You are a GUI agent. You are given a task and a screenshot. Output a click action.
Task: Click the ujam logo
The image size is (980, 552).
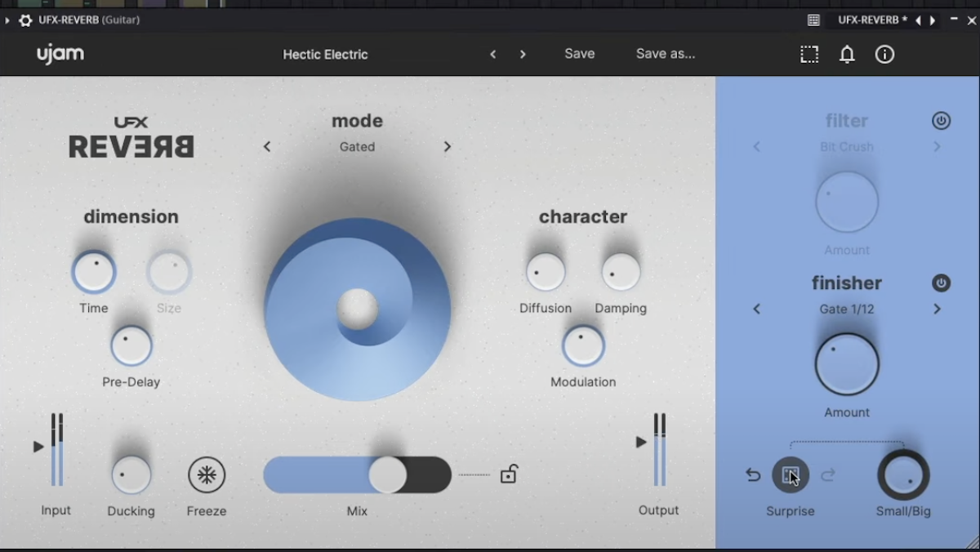pos(60,54)
